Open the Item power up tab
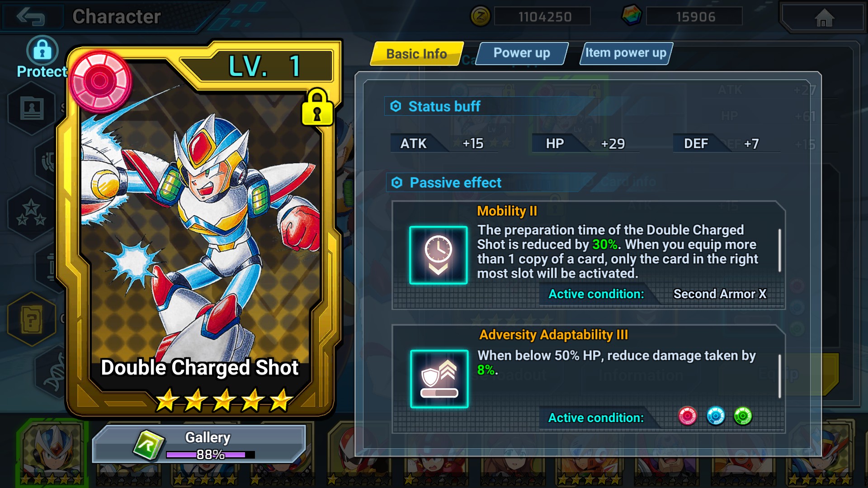 click(626, 53)
